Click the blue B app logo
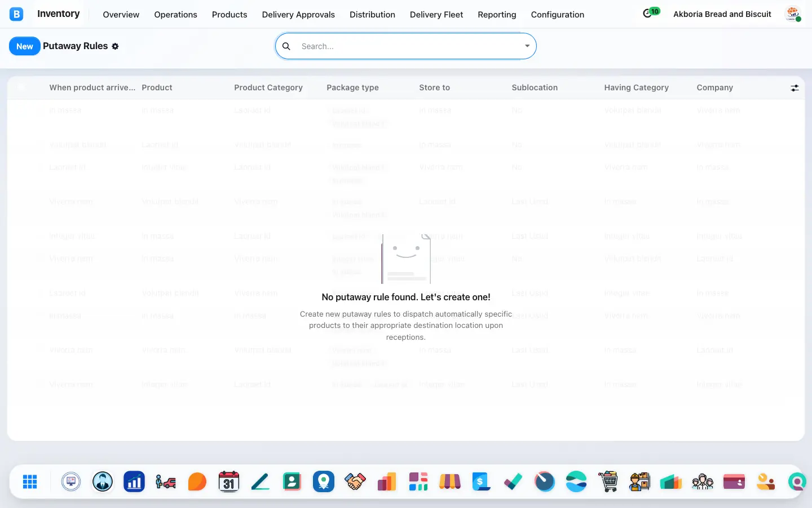The height and width of the screenshot is (508, 812). 16,14
